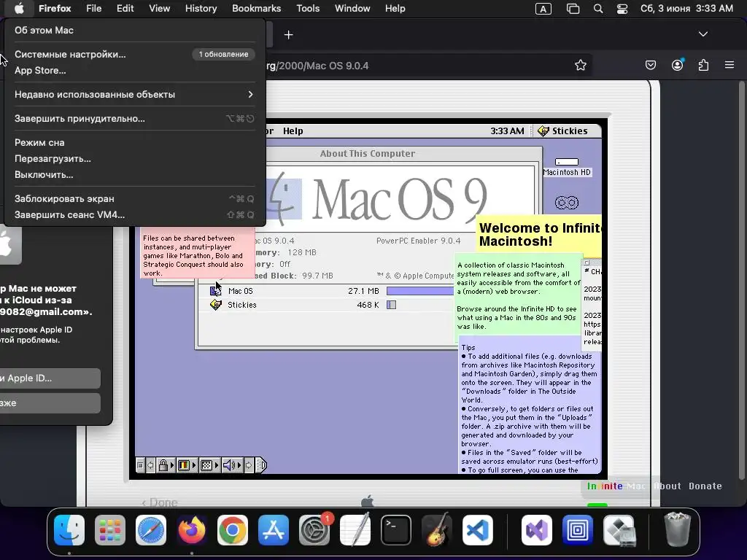747x560 pixels.
Task: Open Trash in the Dock
Action: 678,530
